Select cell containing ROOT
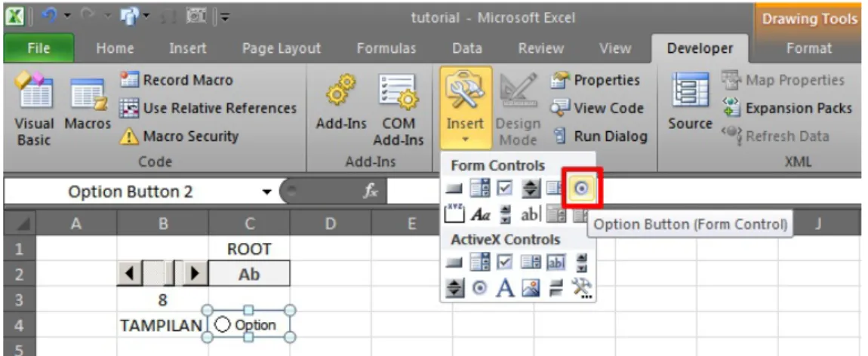The width and height of the screenshot is (868, 356). click(249, 249)
